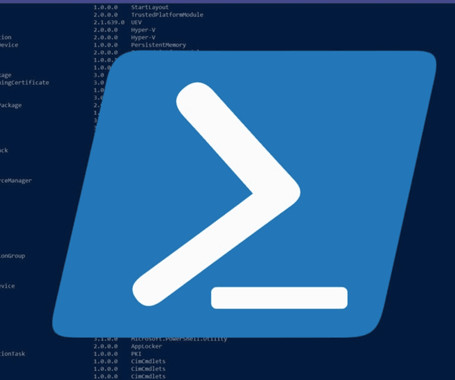Click the UEV module name
The height and width of the screenshot is (380, 455).
[136, 22]
